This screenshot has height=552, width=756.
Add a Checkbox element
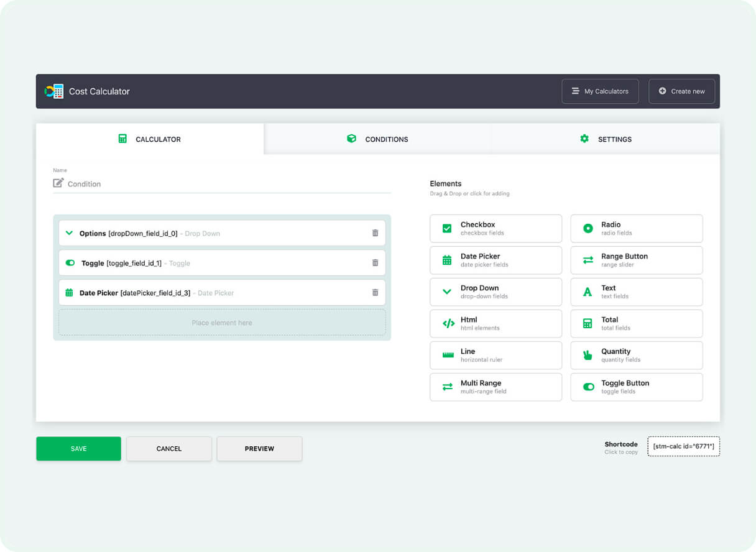coord(496,228)
